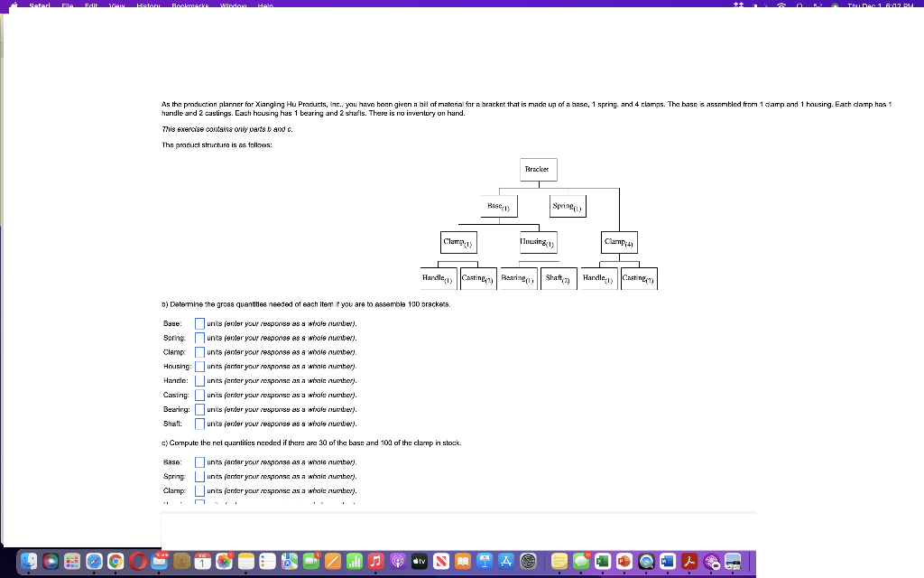
Task: Open the News app icon
Action: pos(440,562)
